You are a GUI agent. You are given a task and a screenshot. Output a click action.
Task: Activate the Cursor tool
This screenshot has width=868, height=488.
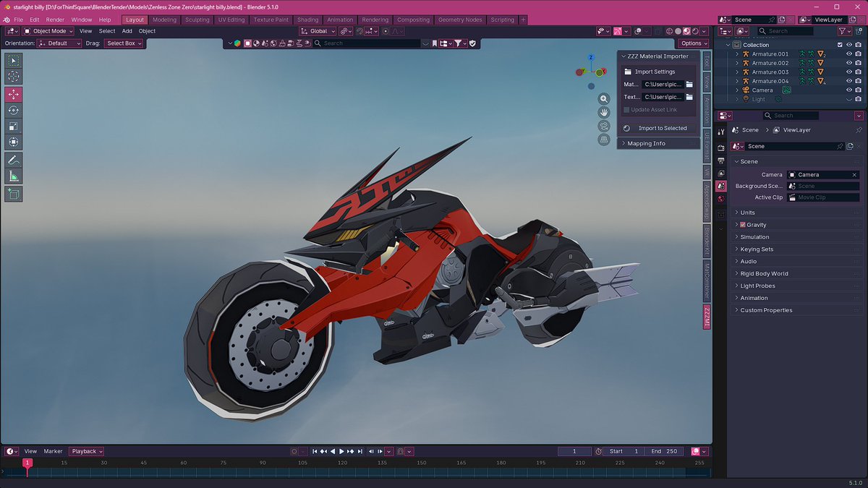14,76
